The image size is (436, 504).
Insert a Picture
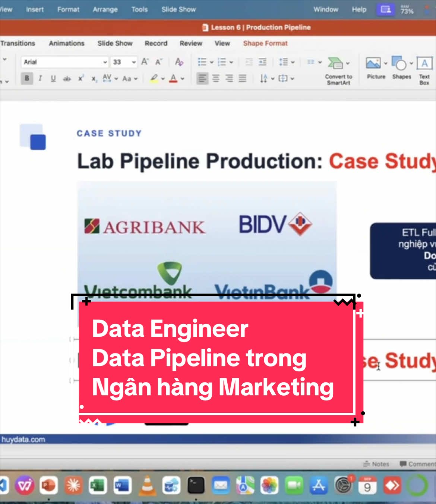(376, 69)
